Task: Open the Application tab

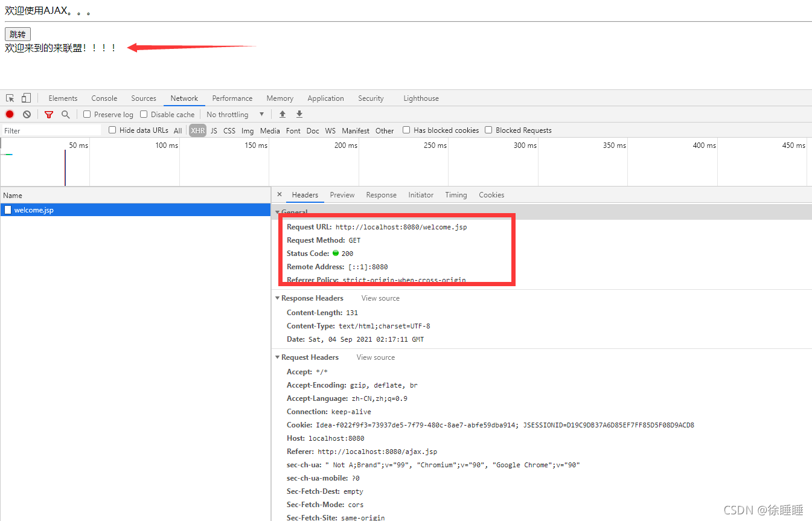Action: tap(325, 98)
